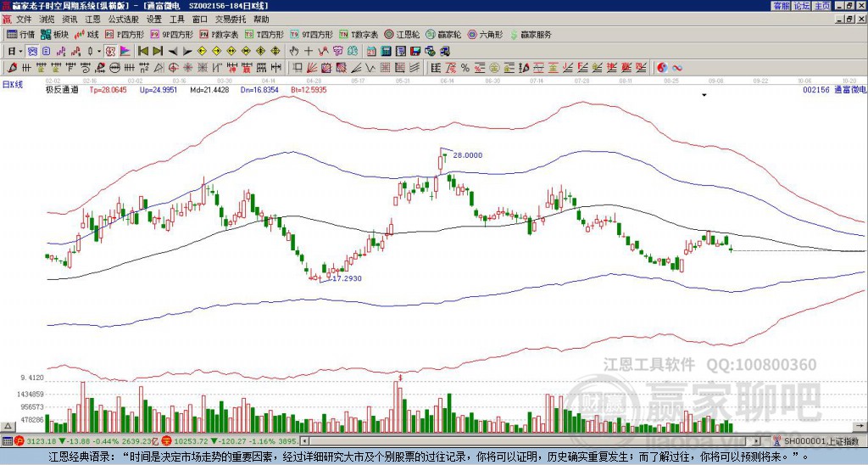Click the black left arrow icon
Screen dimensions: 868x465
[173, 52]
